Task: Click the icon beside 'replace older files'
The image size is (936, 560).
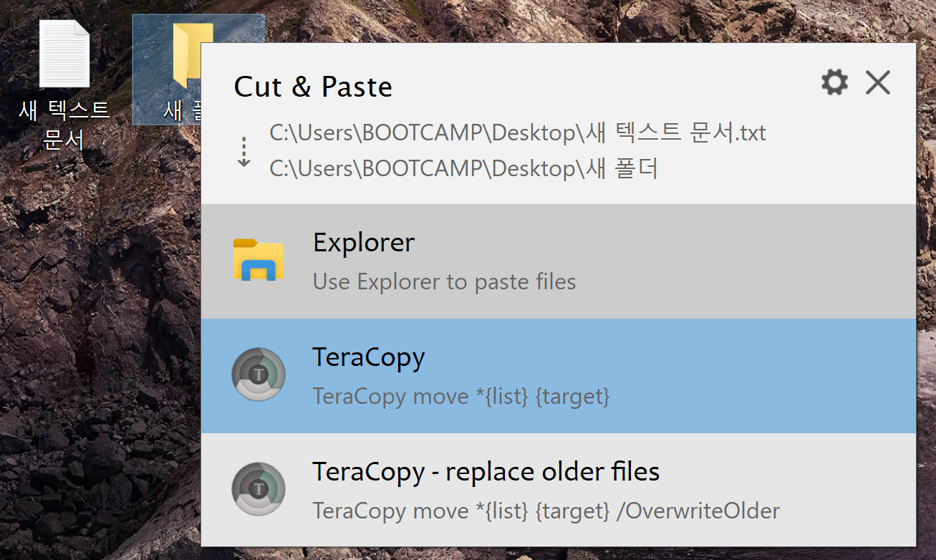Action: 259,489
